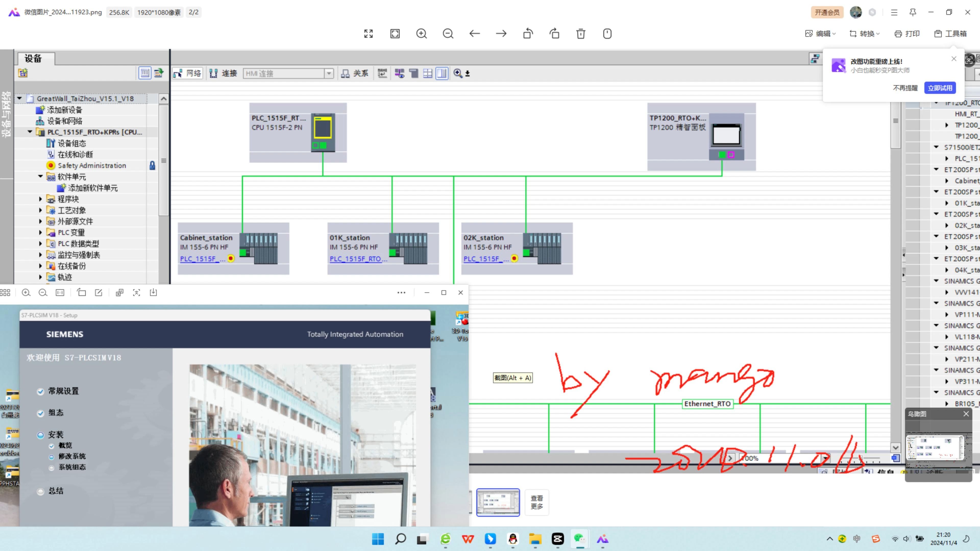The height and width of the screenshot is (551, 980).
Task: Zoom in within the lower-left viewer window
Action: [26, 292]
